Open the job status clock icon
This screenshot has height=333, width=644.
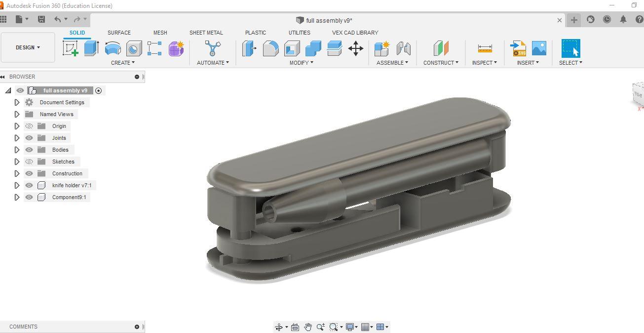pyautogui.click(x=607, y=19)
